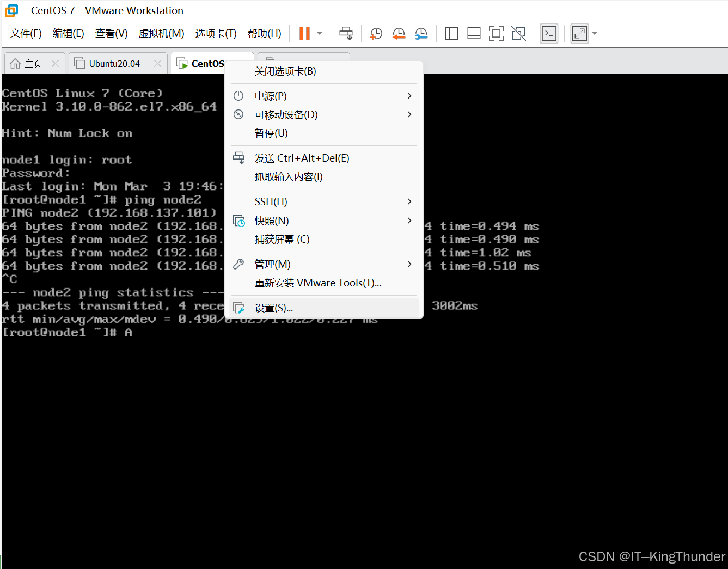Screen dimensions: 728x569
Task: Click the full screen mode icon
Action: [496, 34]
